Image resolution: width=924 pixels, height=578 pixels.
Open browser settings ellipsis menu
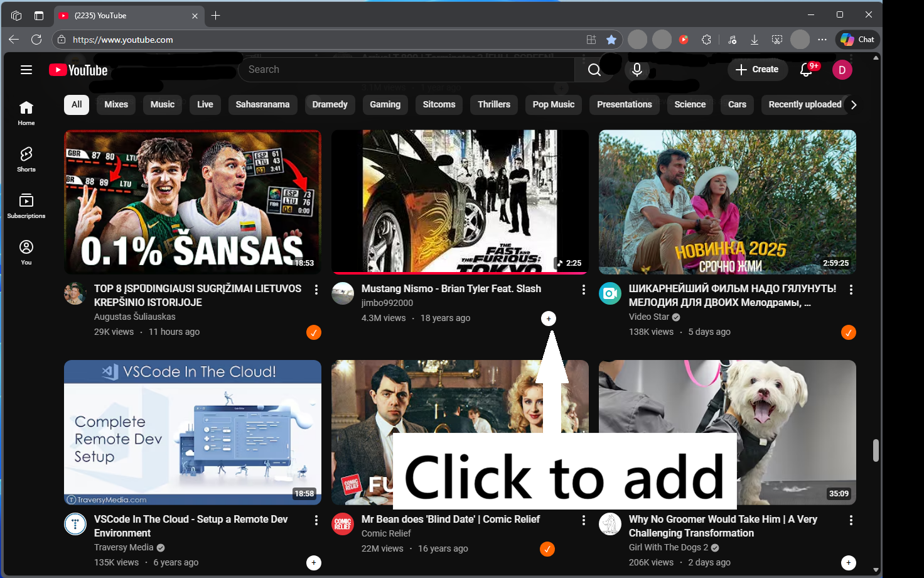tap(822, 40)
